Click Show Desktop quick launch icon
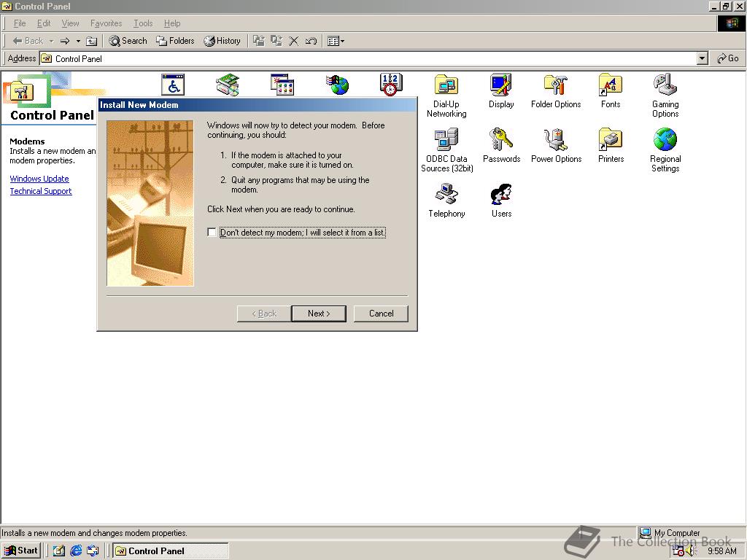Viewport: 747px width, 560px height. [x=59, y=551]
